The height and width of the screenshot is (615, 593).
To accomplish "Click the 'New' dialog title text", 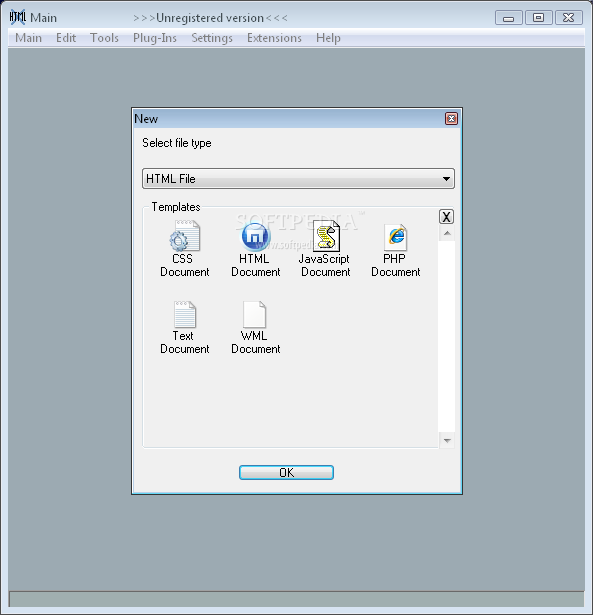I will click(146, 119).
